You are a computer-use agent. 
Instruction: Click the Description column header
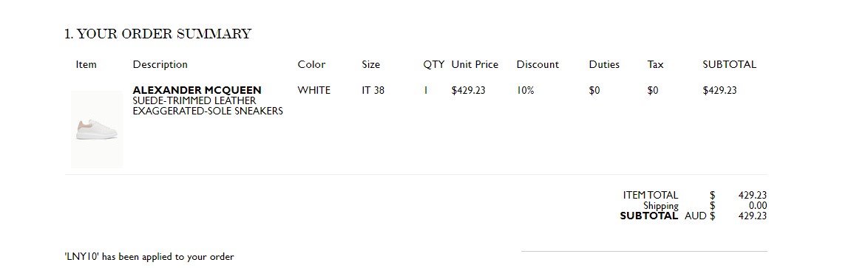coord(160,65)
